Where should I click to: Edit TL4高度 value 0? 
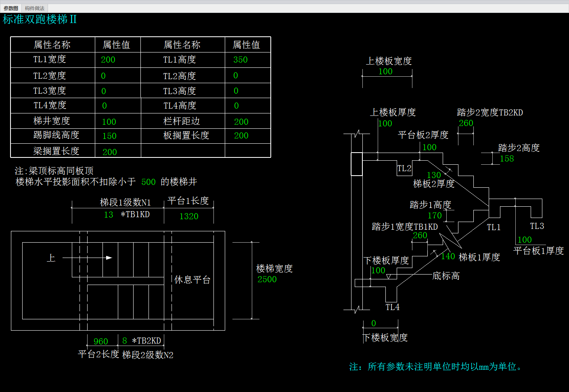(x=236, y=106)
